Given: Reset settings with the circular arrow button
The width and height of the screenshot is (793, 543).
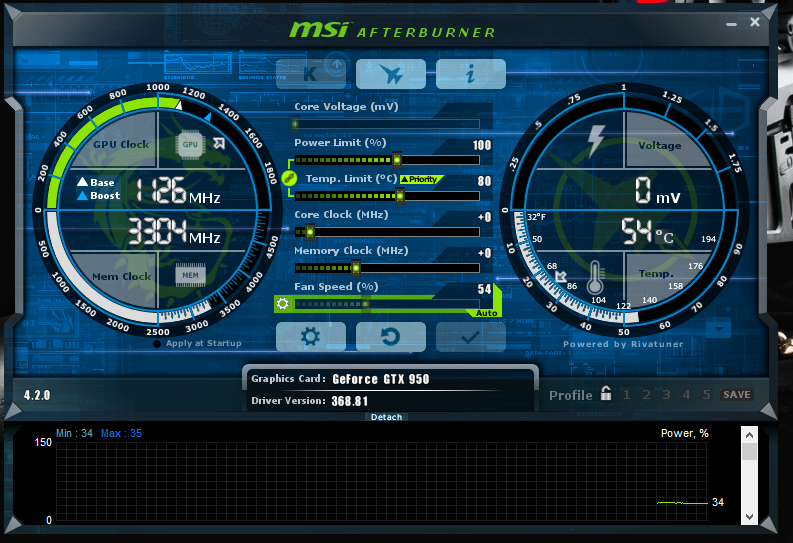Looking at the screenshot, I should [390, 337].
